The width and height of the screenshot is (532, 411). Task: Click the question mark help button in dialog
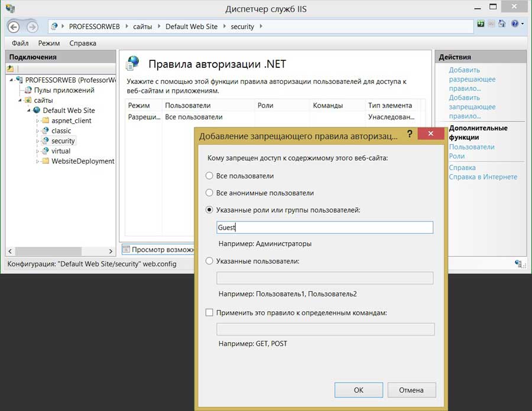[410, 134]
